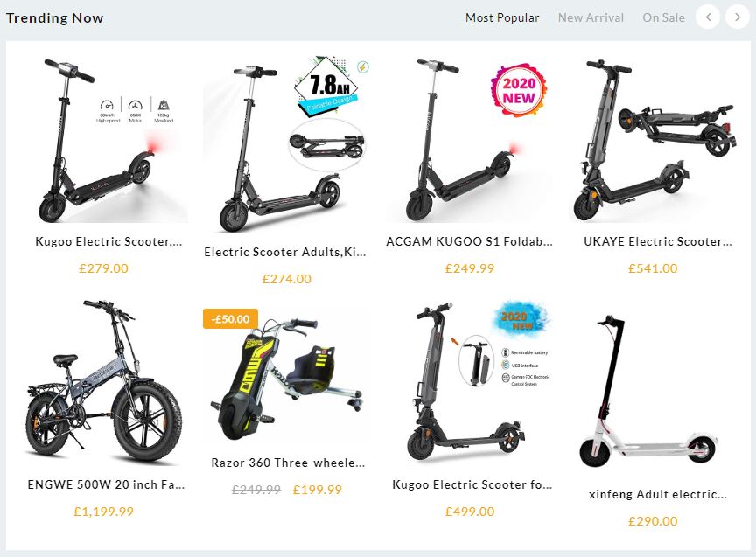Select the Most Popular tab
This screenshot has height=557, width=756.
click(502, 17)
